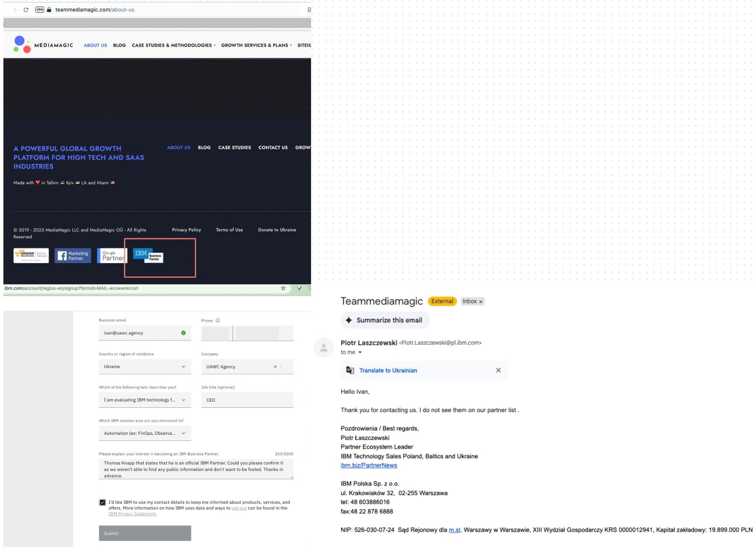Click Summarize this email button

point(385,320)
